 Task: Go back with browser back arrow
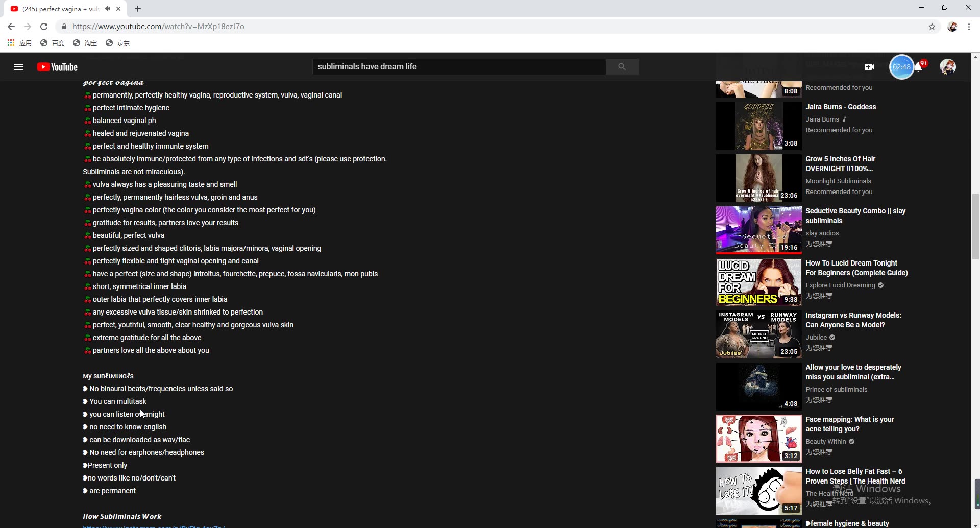11,27
